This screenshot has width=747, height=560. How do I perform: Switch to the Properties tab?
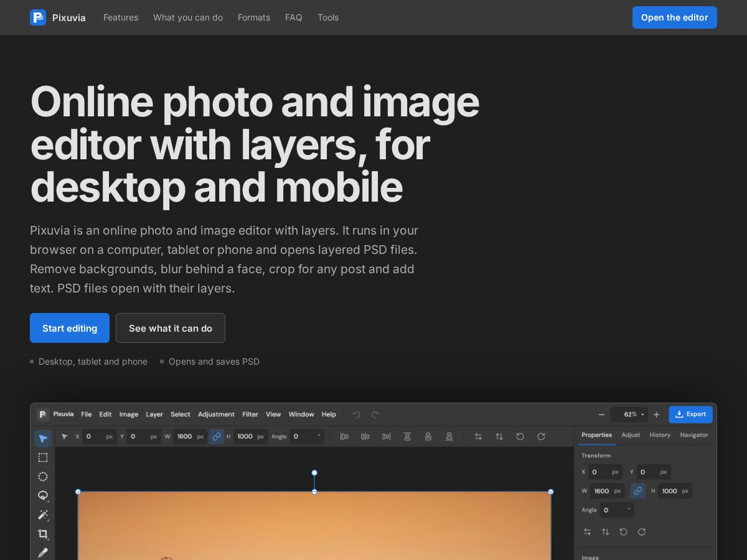(596, 435)
